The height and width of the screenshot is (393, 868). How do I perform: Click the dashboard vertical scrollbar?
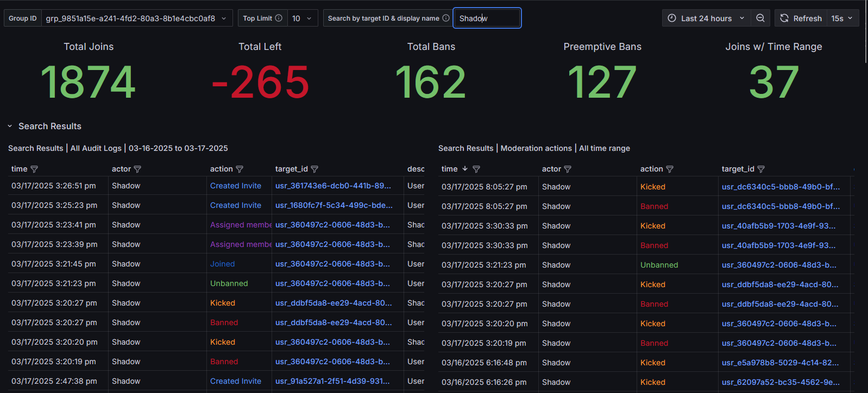[866, 33]
